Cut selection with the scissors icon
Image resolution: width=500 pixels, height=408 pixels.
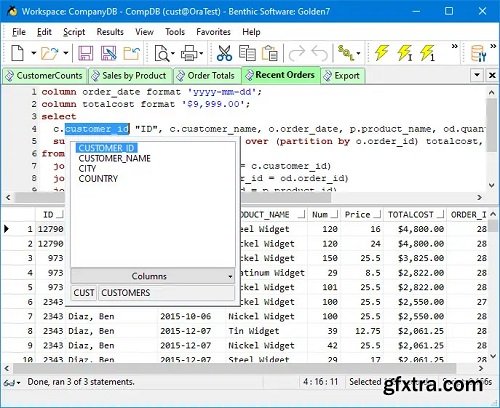(x=224, y=53)
